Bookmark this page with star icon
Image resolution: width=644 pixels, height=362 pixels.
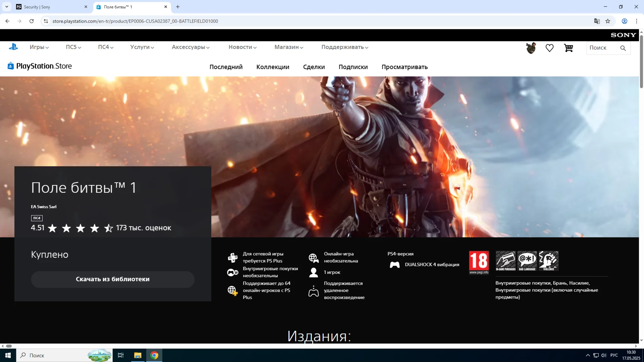(x=608, y=21)
